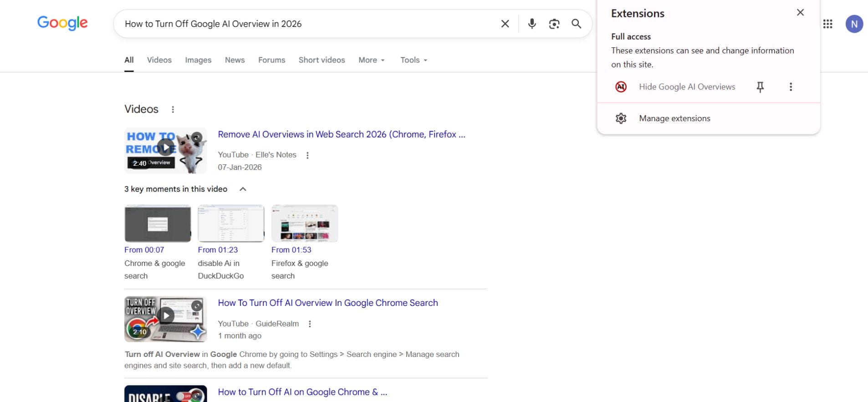Click the '07-Jan-2026' date text
The image size is (868, 402).
(240, 167)
